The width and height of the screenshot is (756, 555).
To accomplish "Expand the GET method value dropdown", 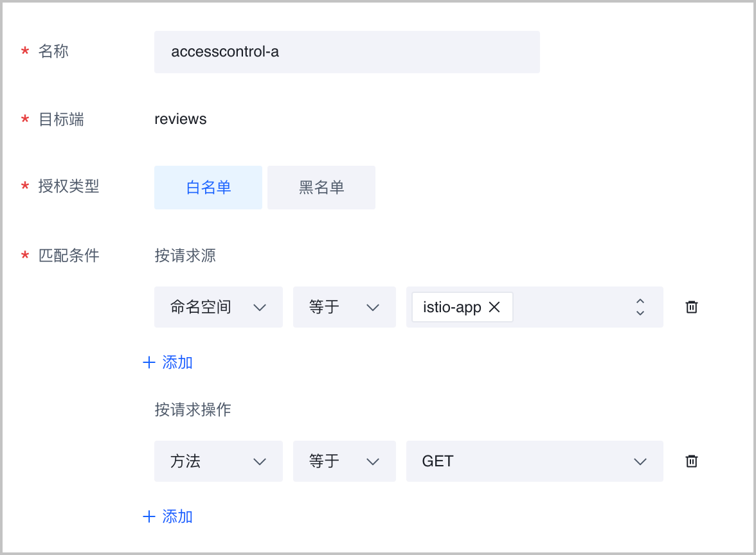I will click(x=535, y=461).
